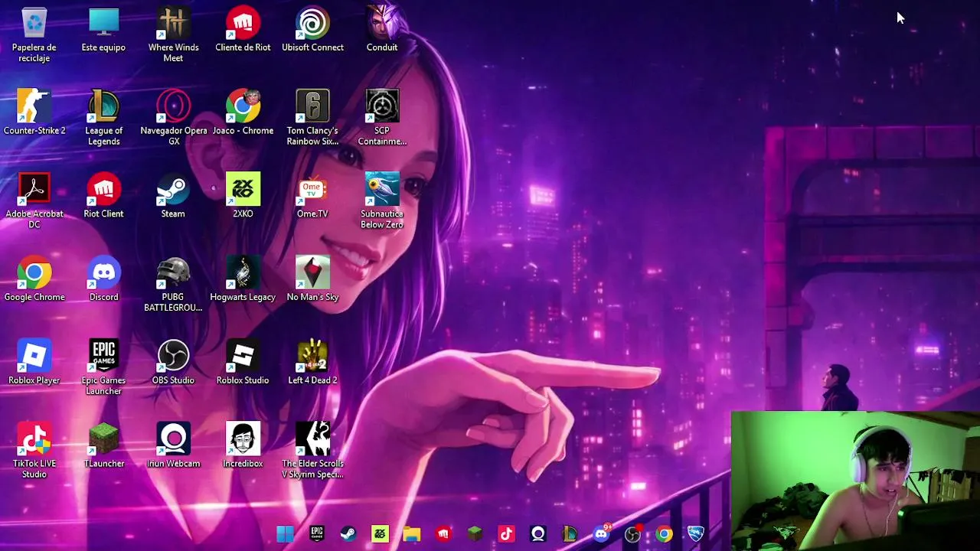Open the Papelera de reciclaje icon
This screenshot has width=980, height=551.
coord(34,34)
